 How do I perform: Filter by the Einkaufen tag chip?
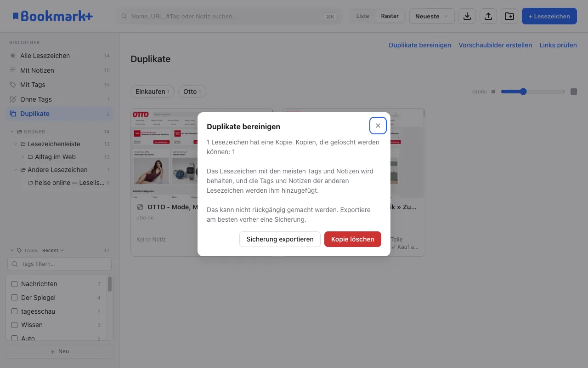[x=153, y=92]
